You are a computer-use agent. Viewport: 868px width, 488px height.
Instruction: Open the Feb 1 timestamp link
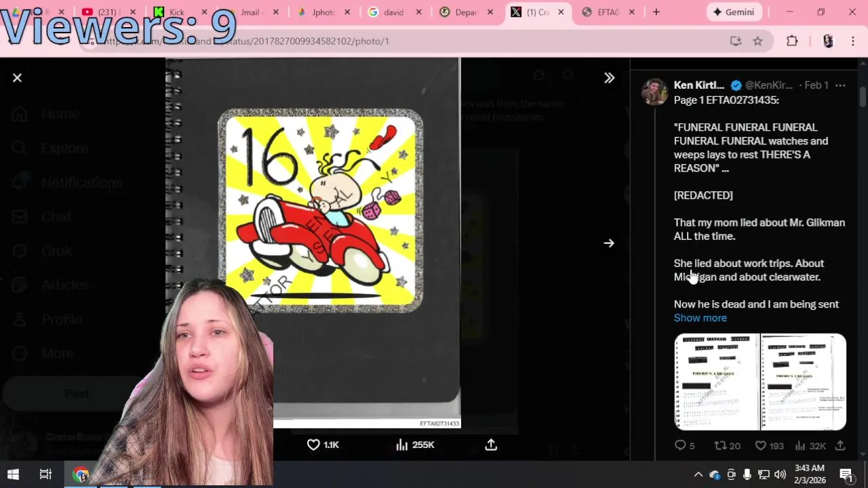[816, 85]
